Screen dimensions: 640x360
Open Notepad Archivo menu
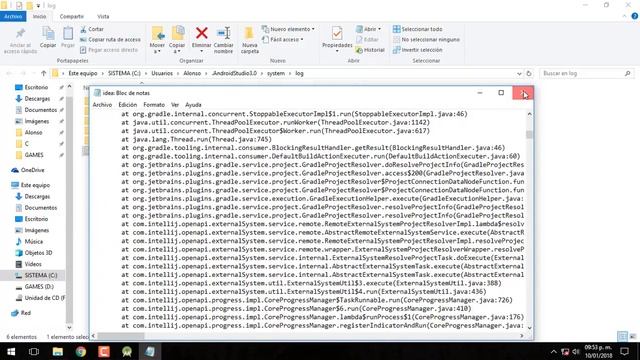[102, 105]
